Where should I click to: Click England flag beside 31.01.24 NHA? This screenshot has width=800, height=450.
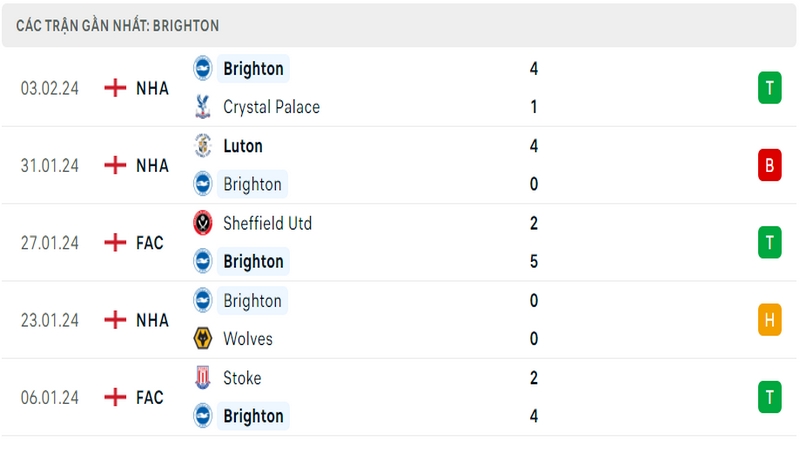pyautogui.click(x=115, y=165)
